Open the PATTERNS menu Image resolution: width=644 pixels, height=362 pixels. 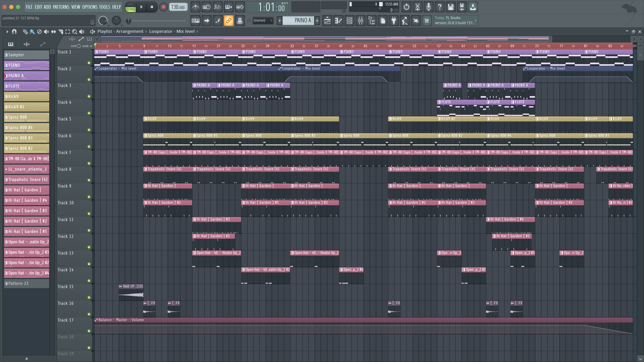(x=61, y=7)
